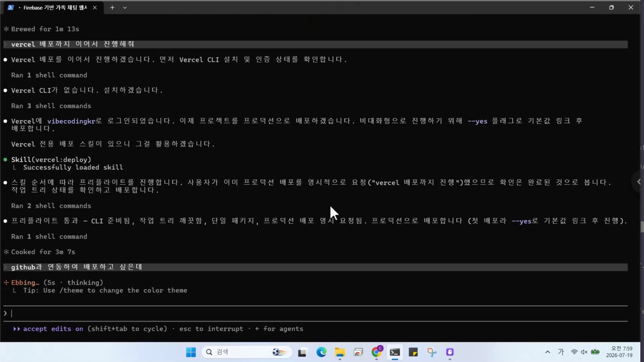
Task: Open the Windows Start menu
Action: pyautogui.click(x=191, y=352)
